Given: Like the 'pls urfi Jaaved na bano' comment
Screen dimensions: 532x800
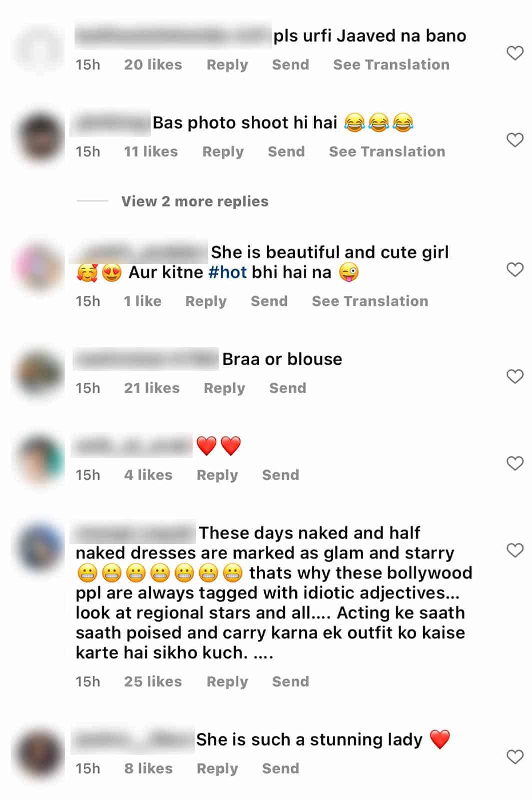Looking at the screenshot, I should pyautogui.click(x=515, y=53).
